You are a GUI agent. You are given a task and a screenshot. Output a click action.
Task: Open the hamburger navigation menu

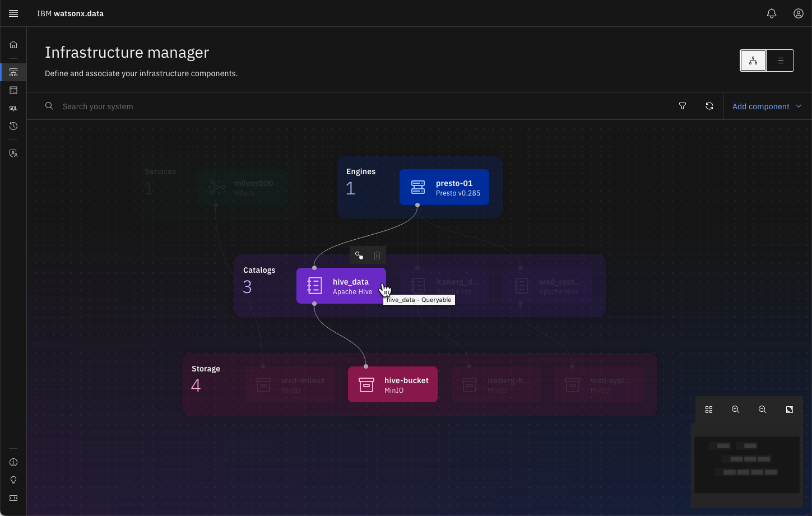click(x=13, y=13)
